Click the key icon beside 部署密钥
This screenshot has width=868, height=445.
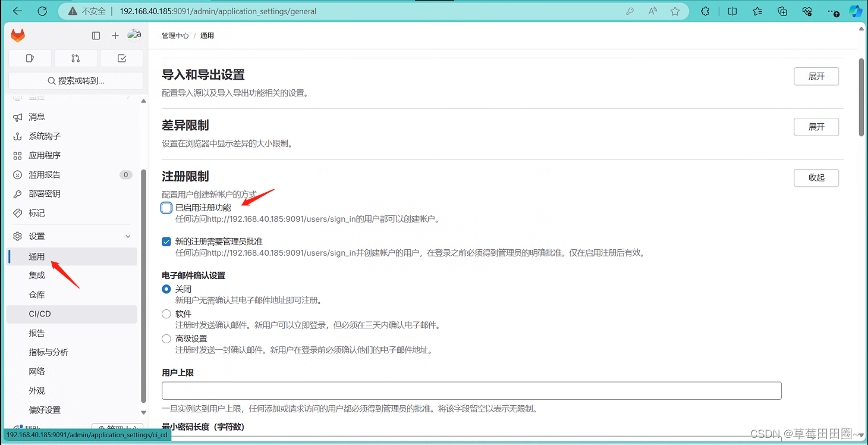pos(17,194)
